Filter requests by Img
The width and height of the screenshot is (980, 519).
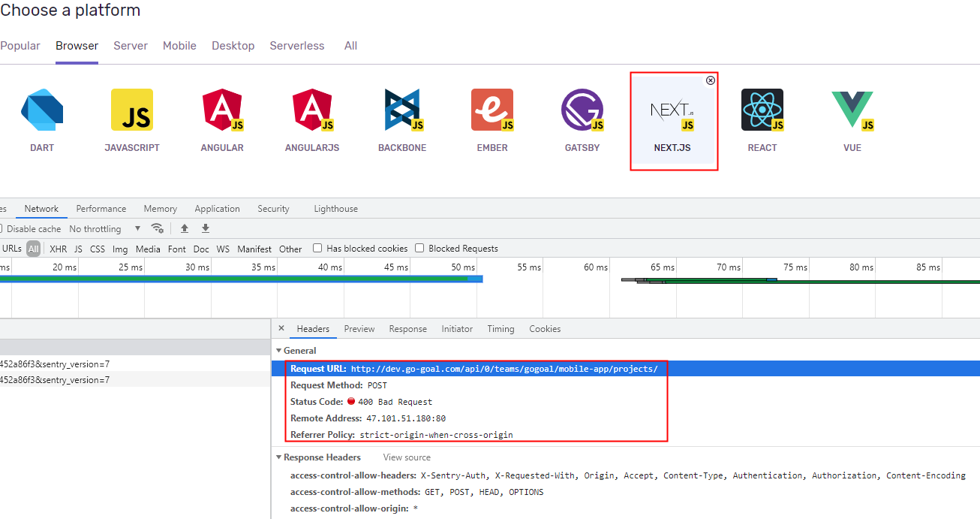[120, 249]
